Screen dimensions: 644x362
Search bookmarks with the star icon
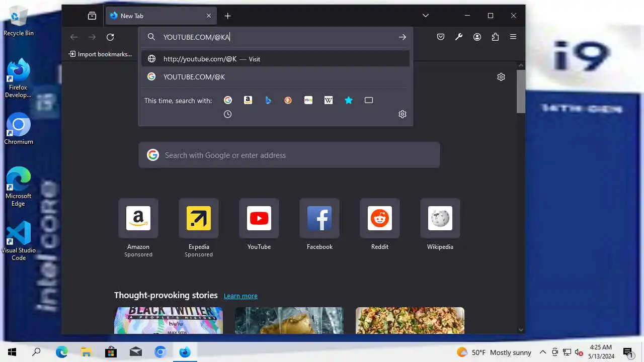[x=349, y=100]
